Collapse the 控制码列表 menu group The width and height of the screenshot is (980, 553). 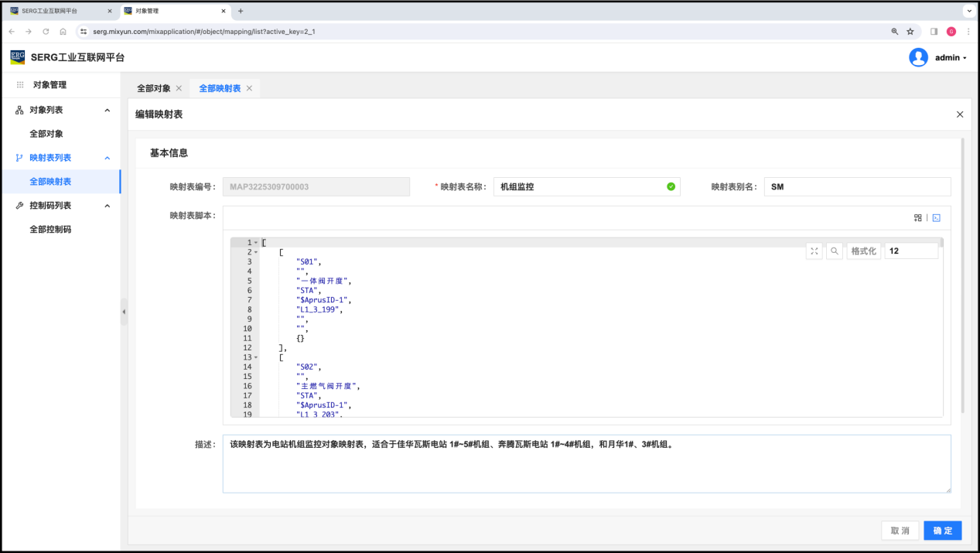click(108, 206)
